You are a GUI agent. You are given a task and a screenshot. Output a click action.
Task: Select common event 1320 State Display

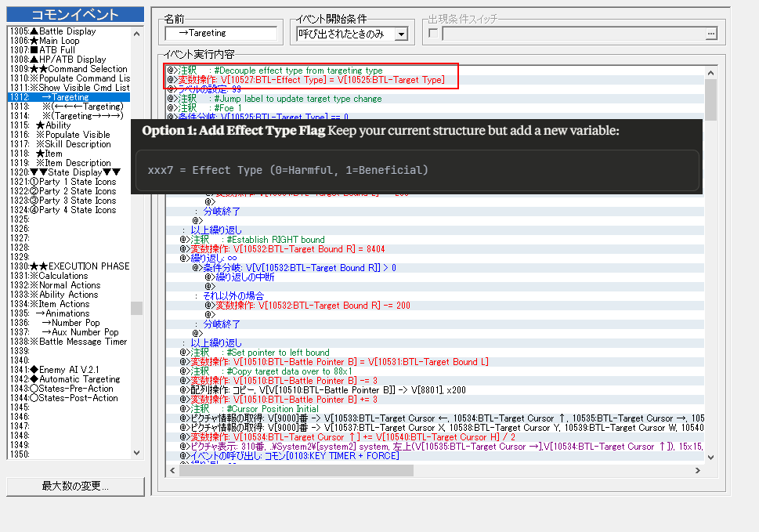[x=69, y=172]
